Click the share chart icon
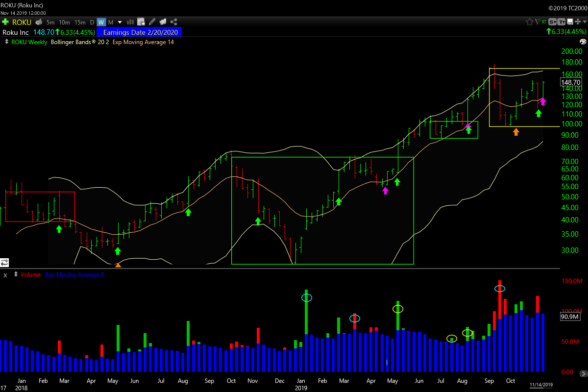 click(x=174, y=22)
